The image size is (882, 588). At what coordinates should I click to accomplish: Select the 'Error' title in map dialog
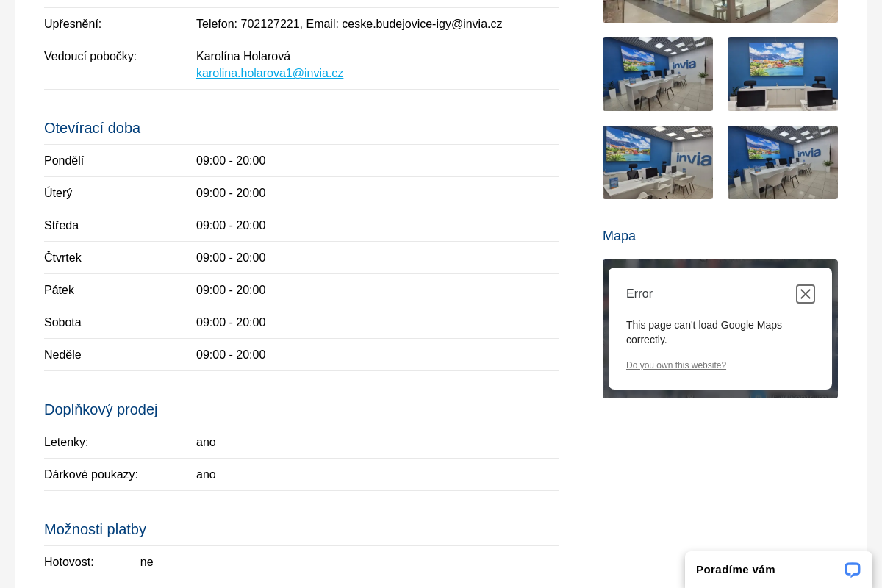coord(639,294)
